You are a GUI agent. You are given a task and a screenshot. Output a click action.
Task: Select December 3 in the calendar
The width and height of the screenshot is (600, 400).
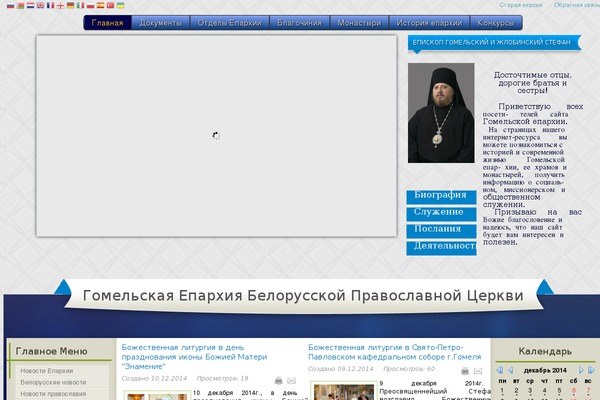[530, 390]
